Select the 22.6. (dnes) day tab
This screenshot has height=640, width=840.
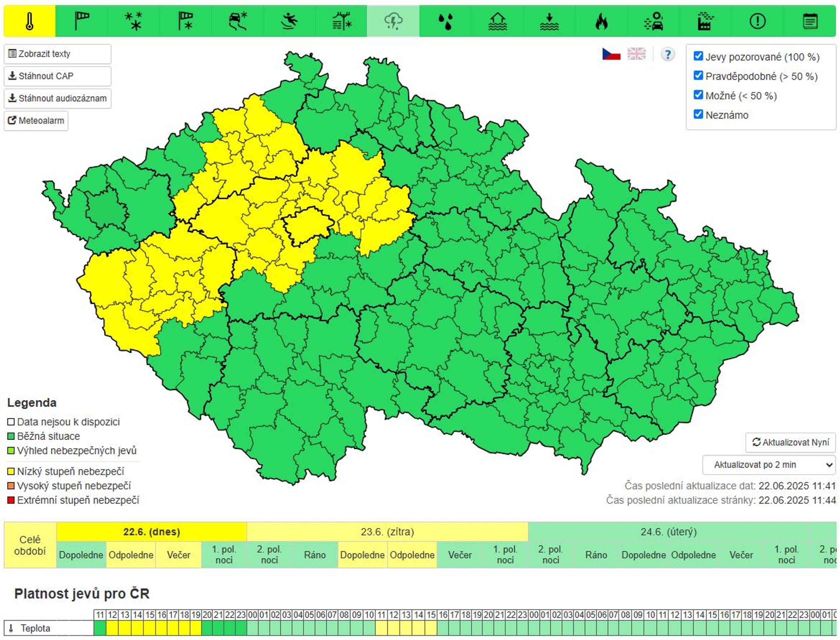152,532
